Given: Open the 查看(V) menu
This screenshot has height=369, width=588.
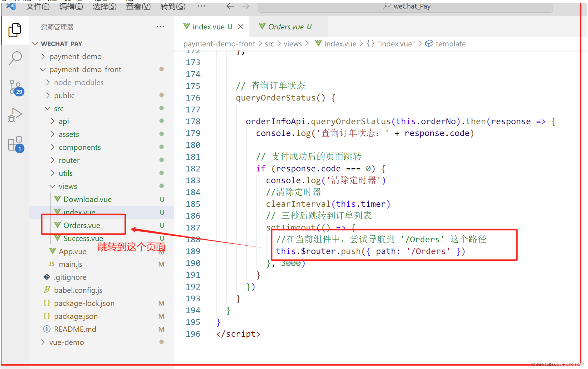Looking at the screenshot, I should 138,6.
